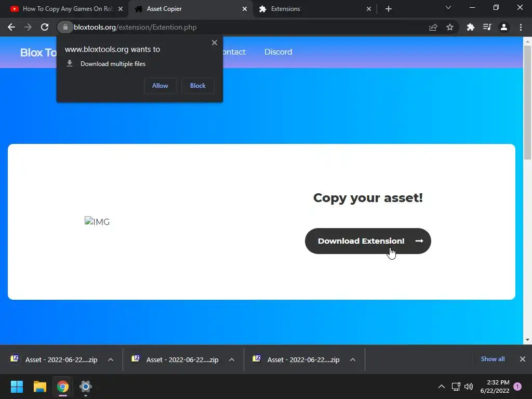
Task: Reload the bloxtools page
Action: click(x=45, y=27)
